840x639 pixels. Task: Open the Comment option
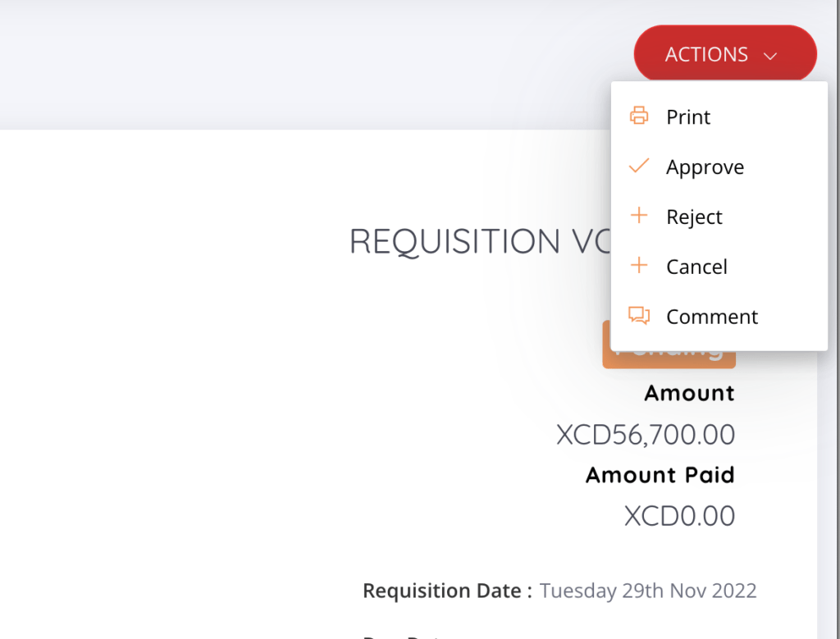tap(711, 316)
